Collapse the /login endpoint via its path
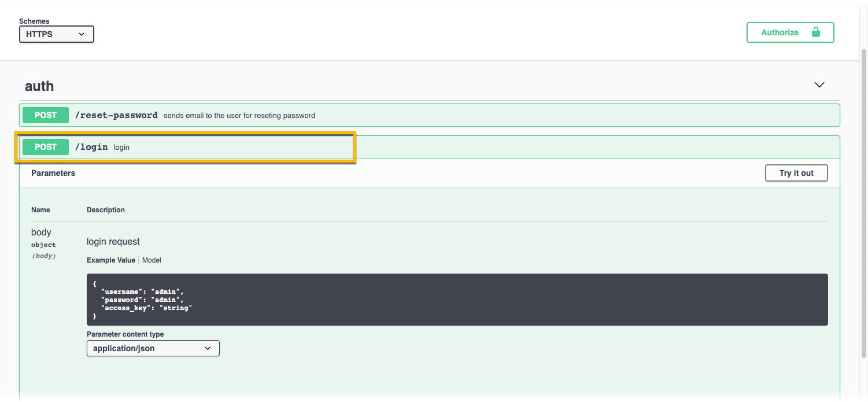Viewport: 868px width, 402px height. [91, 147]
